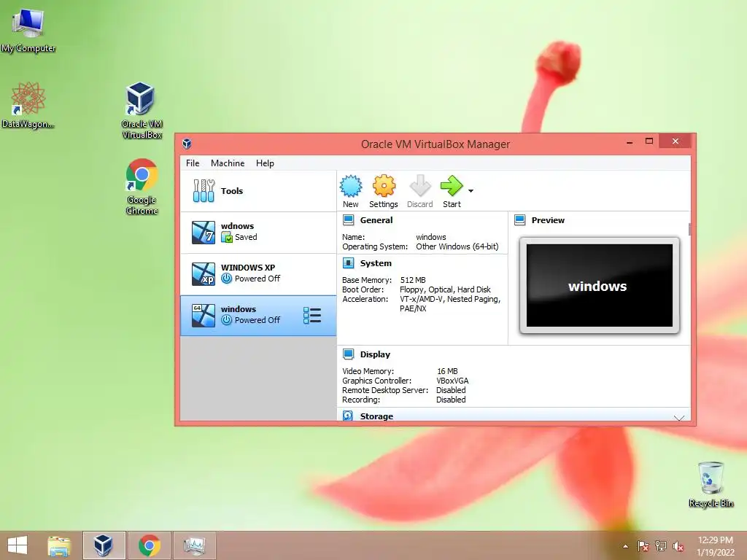Start the VM with the green arrow
The width and height of the screenshot is (747, 560).
tap(451, 186)
